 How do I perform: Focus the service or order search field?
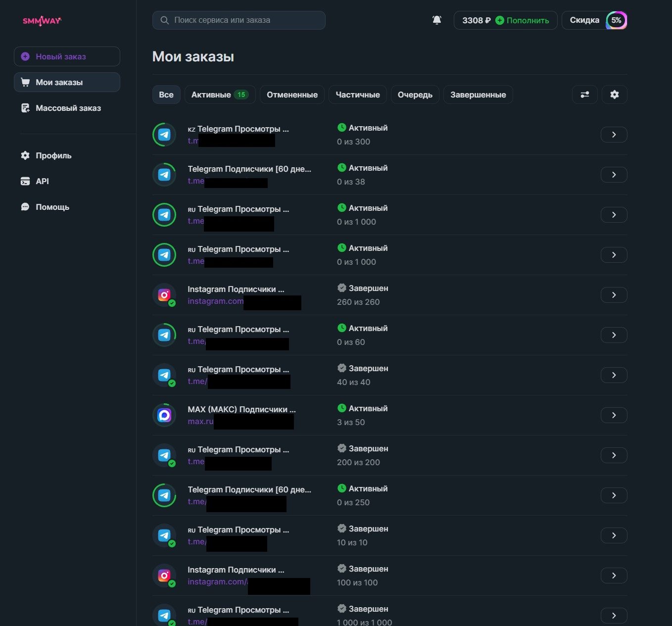click(239, 20)
